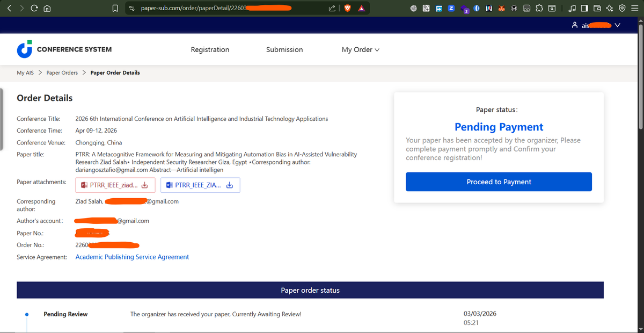
Task: Share this page using the share icon
Action: pyautogui.click(x=332, y=8)
